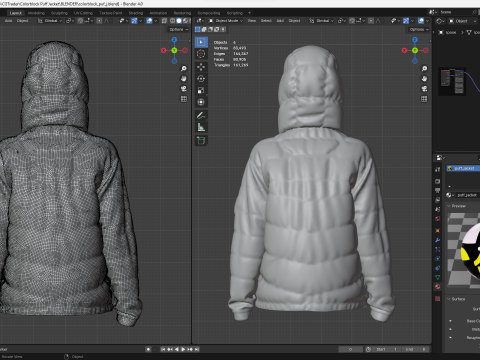This screenshot has height=360, width=480.
Task: Select the Transform tool
Action: tap(201, 102)
